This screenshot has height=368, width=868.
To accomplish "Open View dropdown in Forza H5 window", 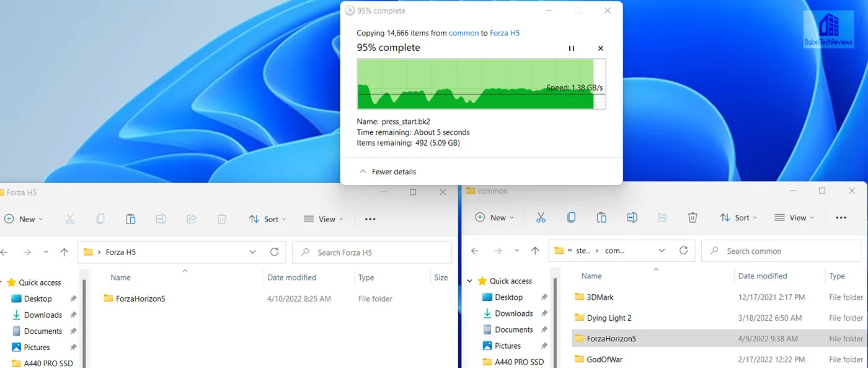I will (323, 219).
